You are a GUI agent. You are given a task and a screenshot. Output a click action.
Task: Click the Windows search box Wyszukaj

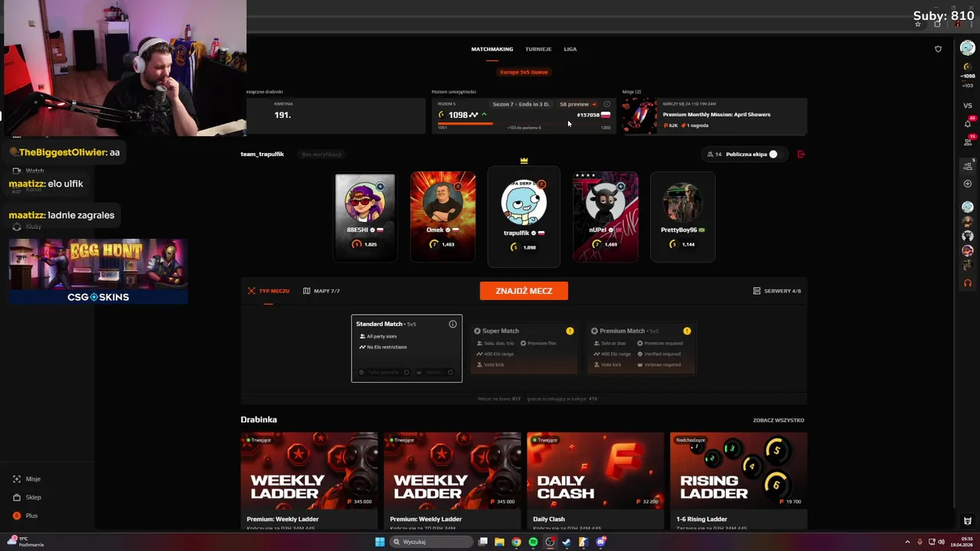tap(431, 542)
